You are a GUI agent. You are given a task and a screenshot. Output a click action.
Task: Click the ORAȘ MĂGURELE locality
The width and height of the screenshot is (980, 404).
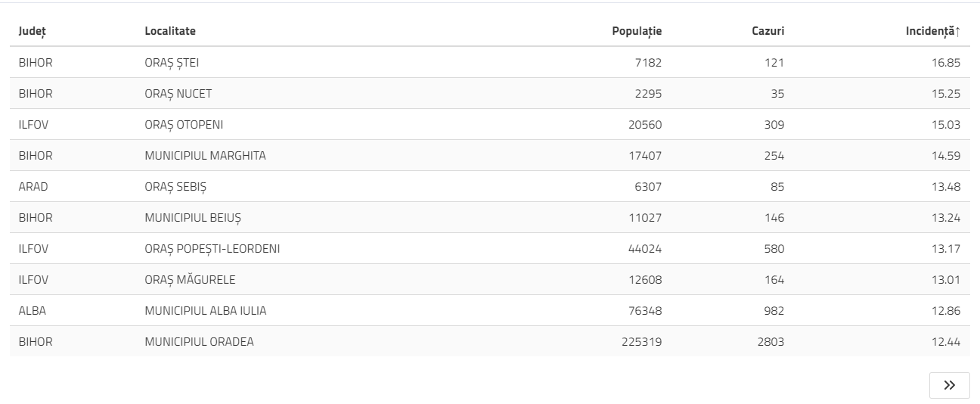coord(190,280)
